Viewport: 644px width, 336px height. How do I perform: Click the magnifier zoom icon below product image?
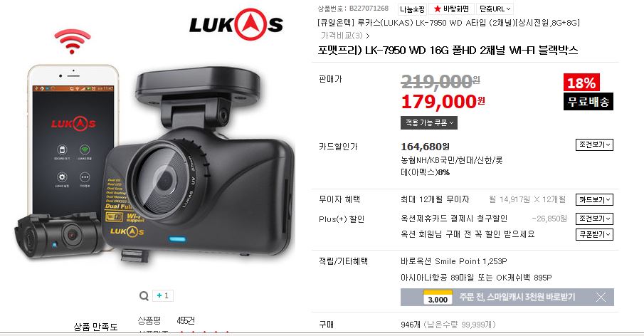pyautogui.click(x=144, y=295)
